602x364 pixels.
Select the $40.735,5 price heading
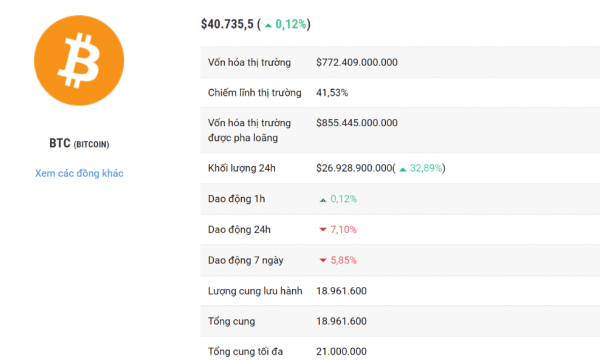click(227, 24)
